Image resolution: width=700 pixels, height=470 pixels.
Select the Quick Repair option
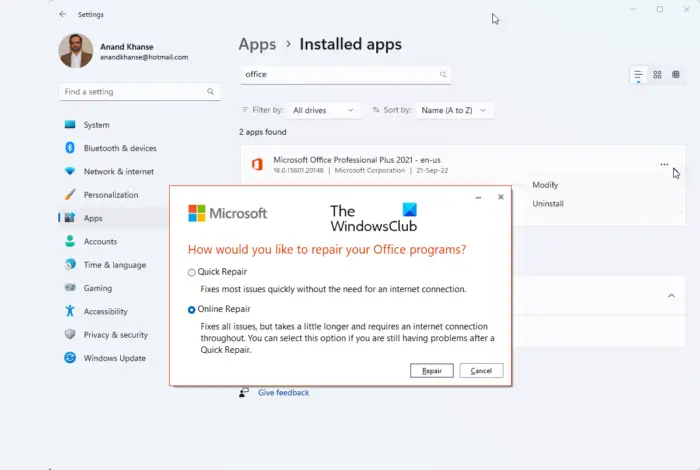[x=192, y=271]
